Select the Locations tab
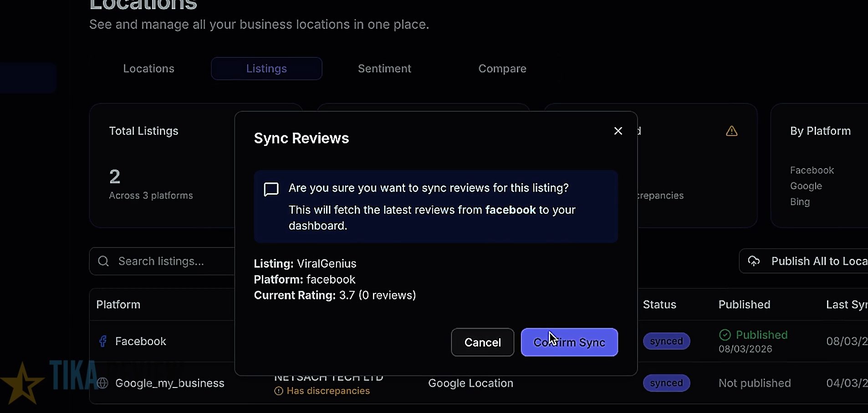Viewport: 868px width, 413px height. point(148,68)
